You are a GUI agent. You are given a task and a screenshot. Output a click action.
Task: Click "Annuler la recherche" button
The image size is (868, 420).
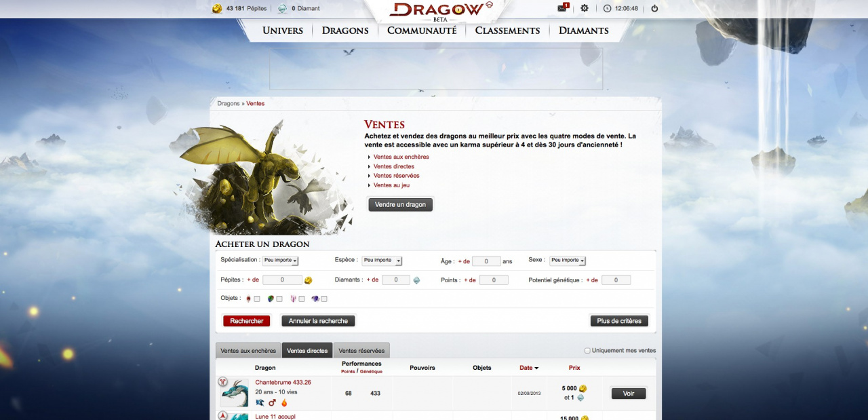pyautogui.click(x=318, y=321)
